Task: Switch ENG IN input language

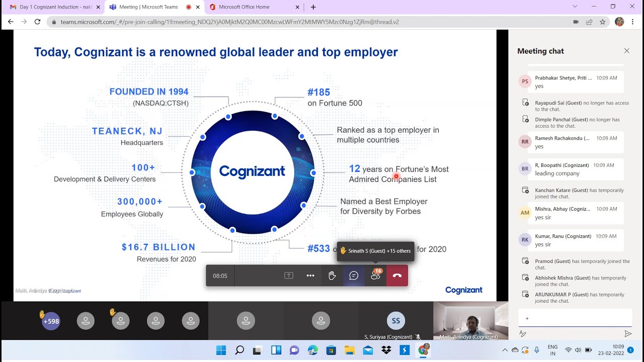Action: [553, 350]
